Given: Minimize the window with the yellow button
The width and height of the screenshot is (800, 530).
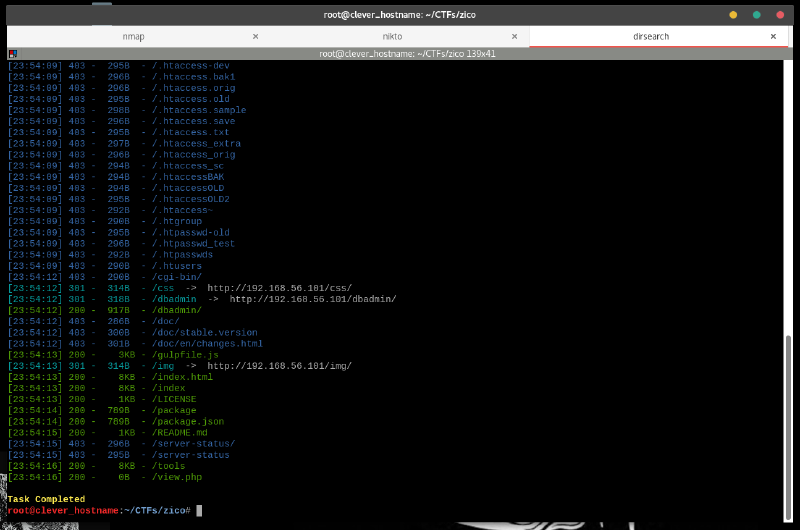Looking at the screenshot, I should (x=733, y=14).
